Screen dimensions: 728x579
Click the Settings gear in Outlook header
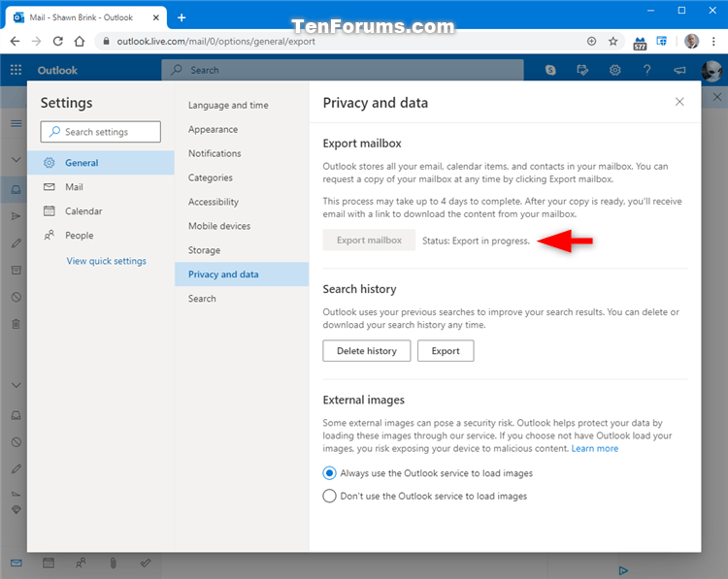(614, 70)
